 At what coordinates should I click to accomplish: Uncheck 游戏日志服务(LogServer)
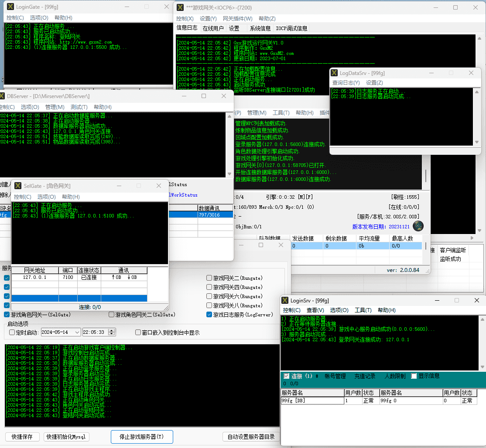[x=209, y=315]
